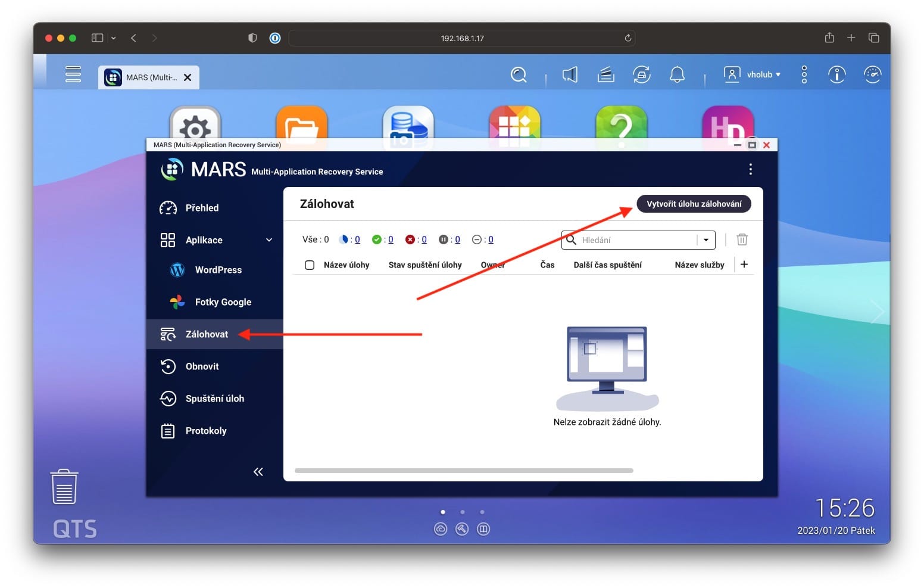The image size is (924, 588).
Task: Open Spuštění úloh in sidebar
Action: 215,399
